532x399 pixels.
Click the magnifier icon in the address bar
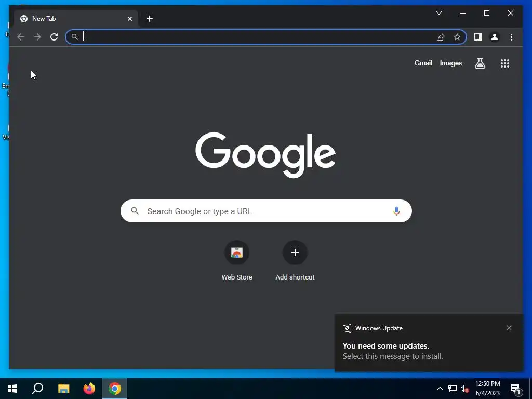tap(75, 37)
